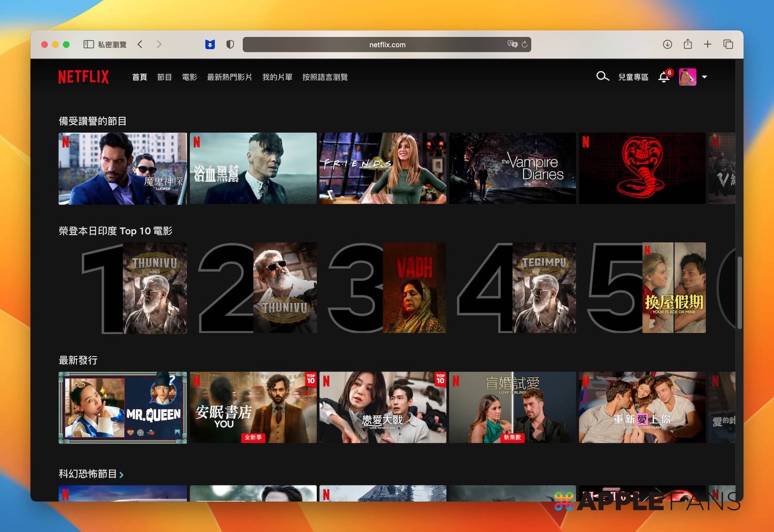
Task: Open the 節目 menu item
Action: click(164, 77)
